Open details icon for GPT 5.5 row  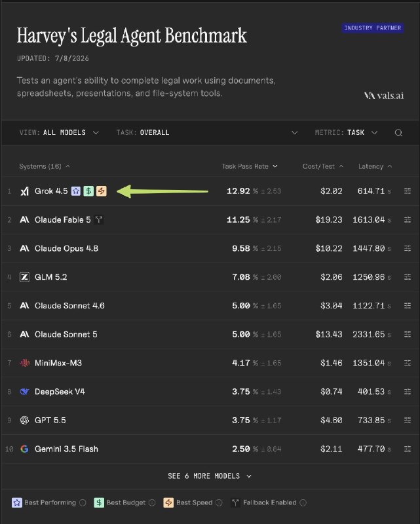click(408, 420)
